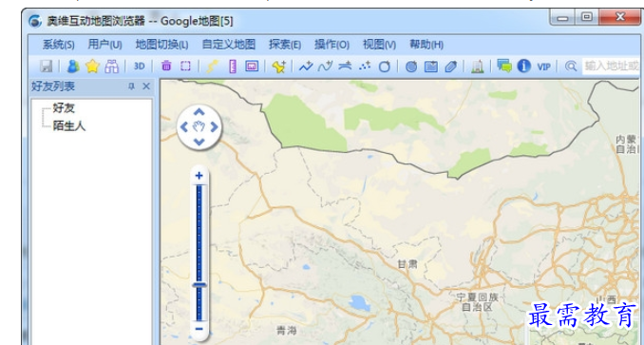Screen dimensions: 644x345
Task: Click the blue rectangle area icon
Action: (431, 67)
